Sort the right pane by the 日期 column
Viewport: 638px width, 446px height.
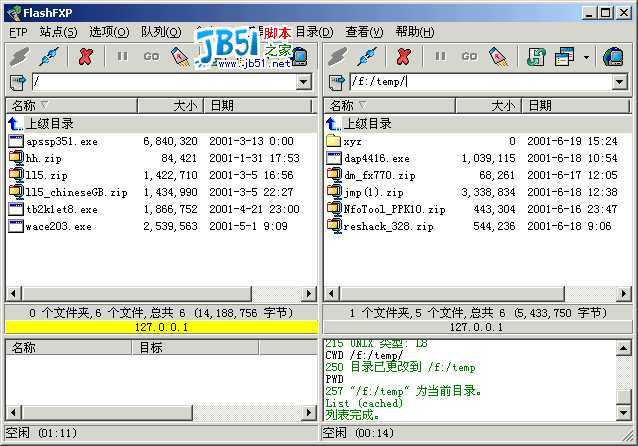click(x=575, y=106)
